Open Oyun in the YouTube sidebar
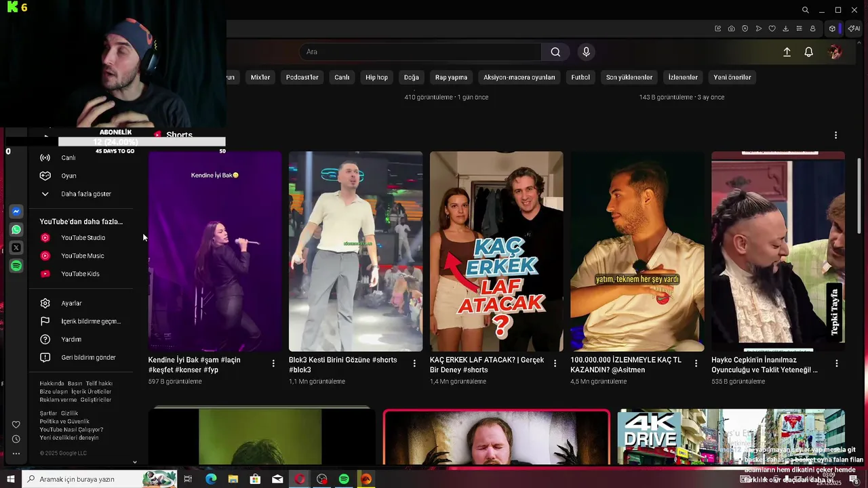 click(81, 176)
